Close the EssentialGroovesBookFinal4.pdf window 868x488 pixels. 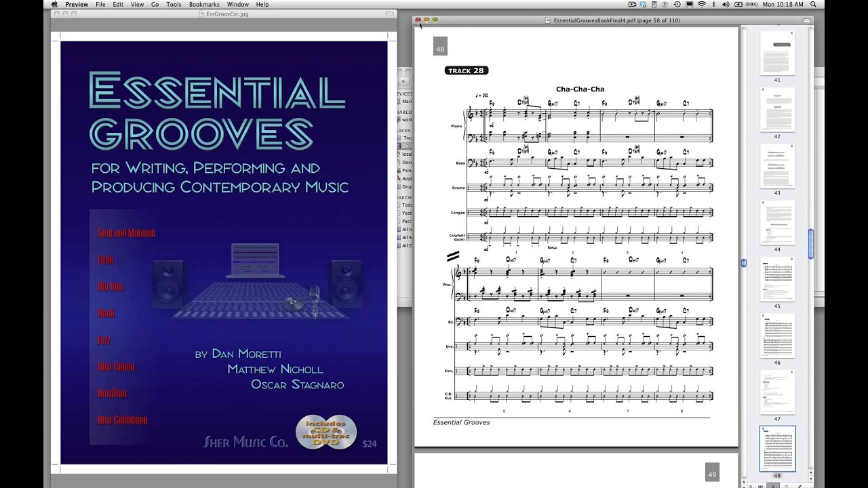point(418,20)
